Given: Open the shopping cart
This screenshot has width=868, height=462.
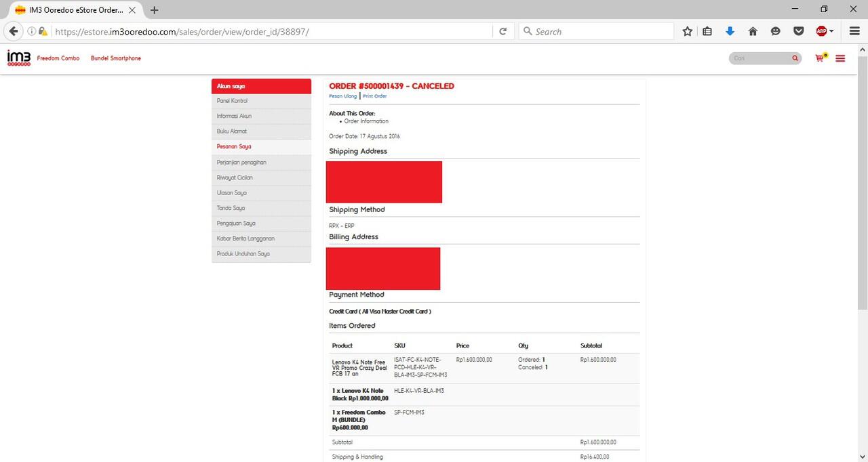Looking at the screenshot, I should (821, 58).
